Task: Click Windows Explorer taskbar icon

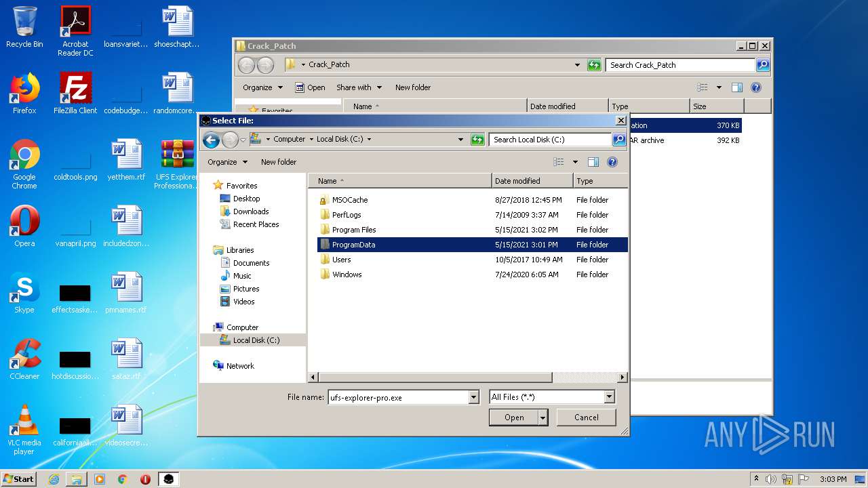Action: [77, 479]
